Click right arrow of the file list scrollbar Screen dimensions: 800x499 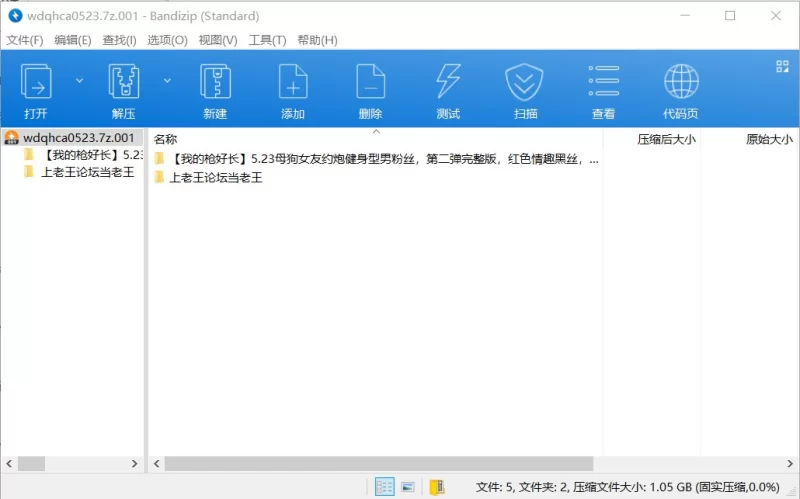tap(790, 463)
